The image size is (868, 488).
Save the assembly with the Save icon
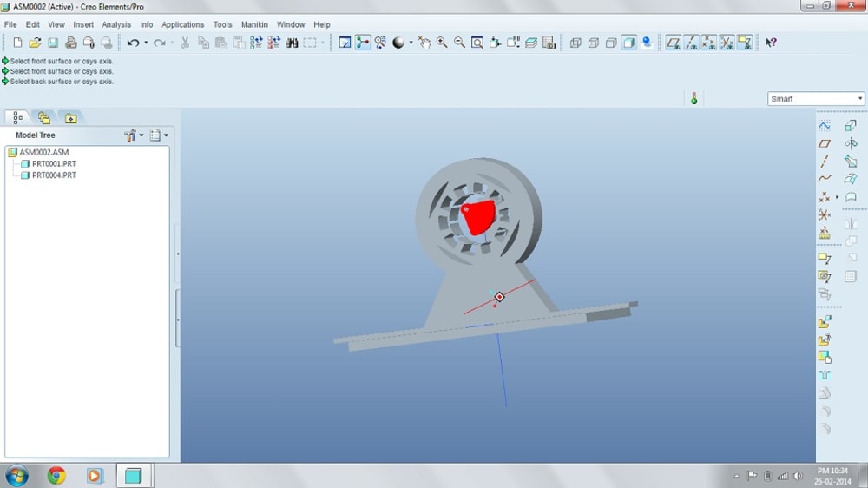point(53,43)
